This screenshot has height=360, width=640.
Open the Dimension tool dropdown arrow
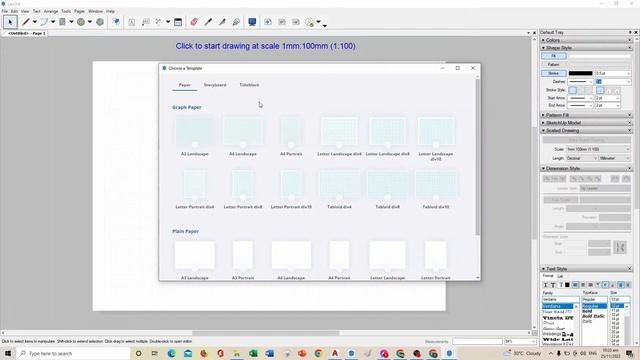(x=168, y=22)
